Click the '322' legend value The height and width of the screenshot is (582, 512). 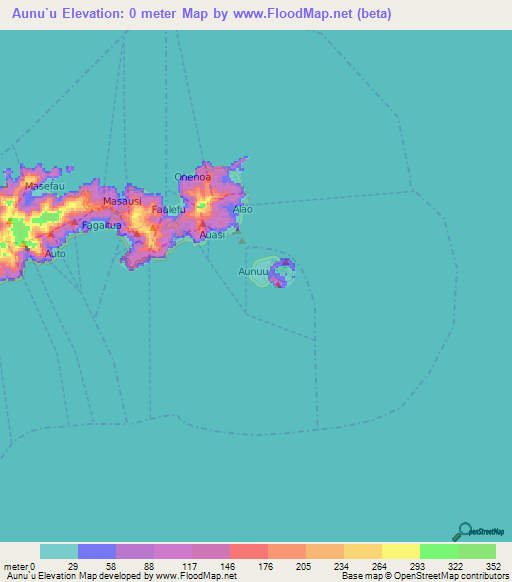(455, 567)
